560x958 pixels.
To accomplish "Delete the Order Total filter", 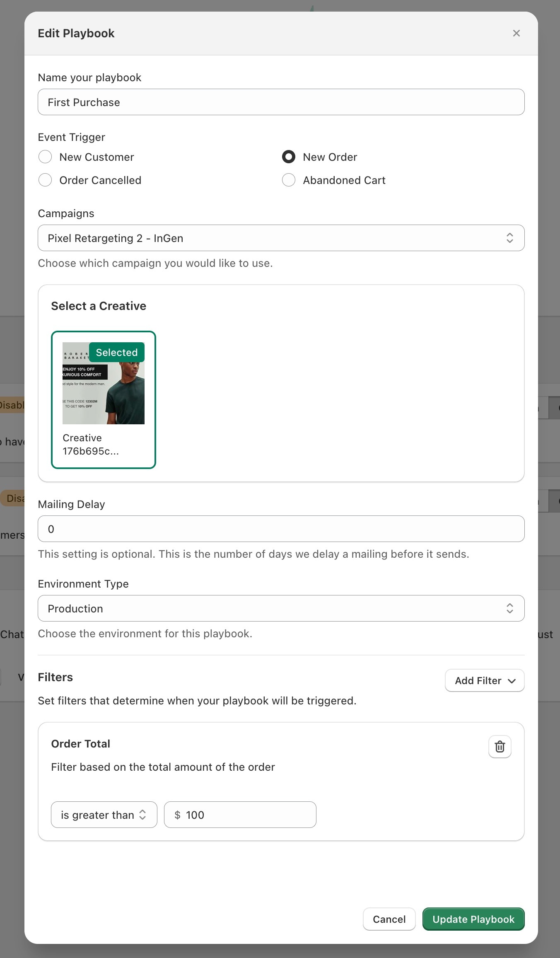I will [500, 747].
